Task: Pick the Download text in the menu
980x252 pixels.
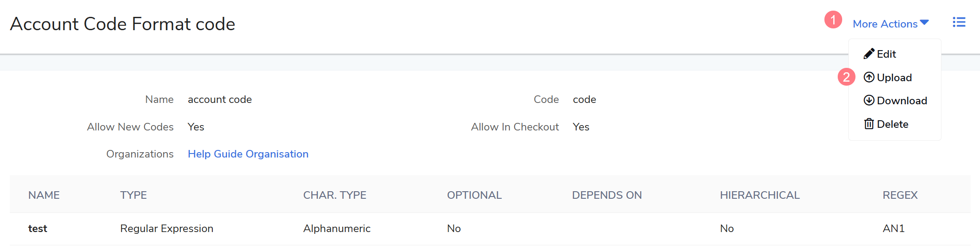Action: (x=902, y=101)
